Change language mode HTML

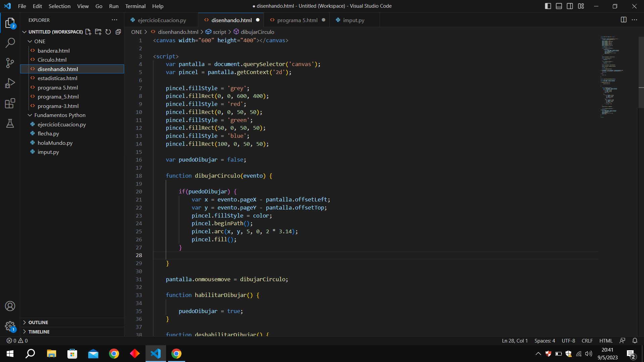pos(606,341)
